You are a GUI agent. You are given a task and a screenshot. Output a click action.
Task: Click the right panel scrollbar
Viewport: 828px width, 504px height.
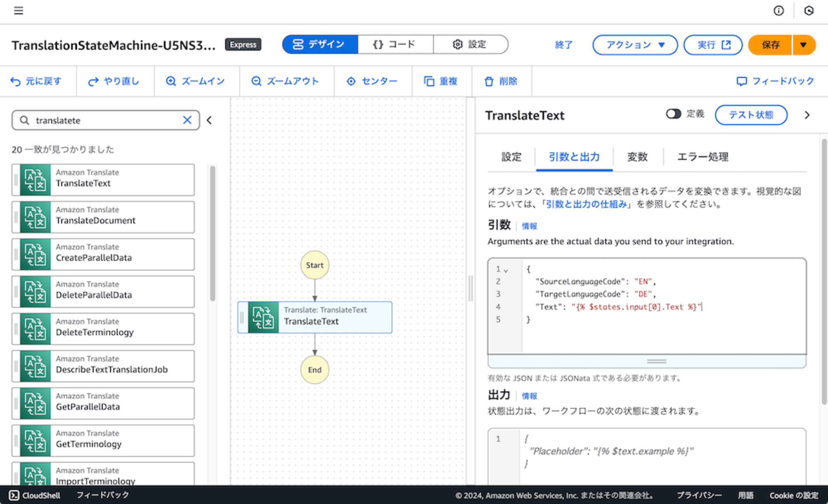[824, 271]
